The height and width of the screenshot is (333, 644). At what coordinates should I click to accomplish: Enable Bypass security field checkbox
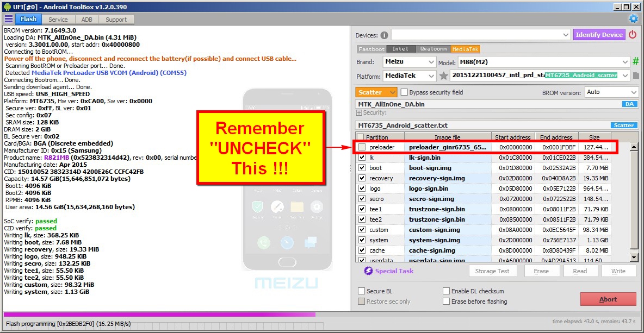[404, 92]
